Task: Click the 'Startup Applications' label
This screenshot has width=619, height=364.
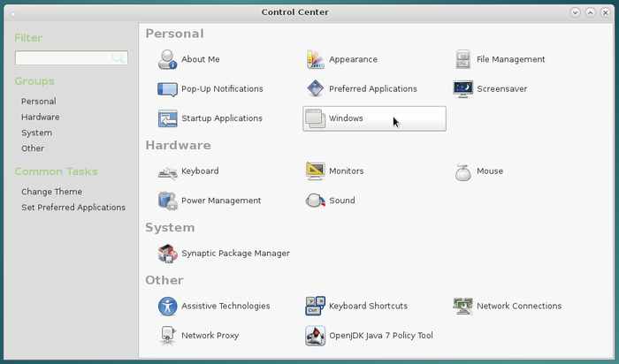Action: coord(222,118)
